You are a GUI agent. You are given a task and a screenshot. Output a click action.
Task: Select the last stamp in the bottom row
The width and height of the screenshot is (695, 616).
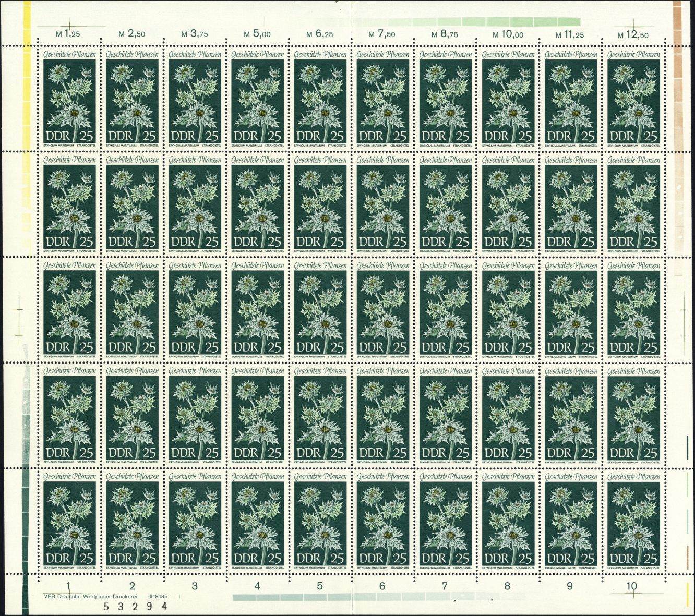pos(633,521)
